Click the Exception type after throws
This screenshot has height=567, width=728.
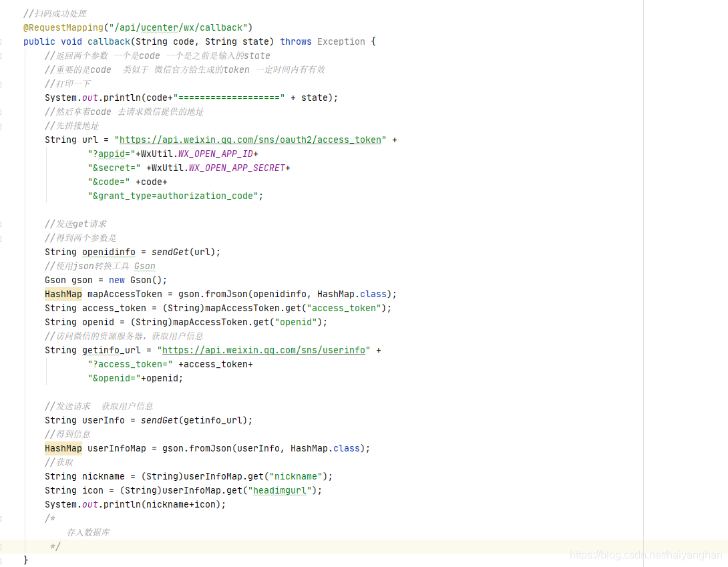tap(341, 41)
